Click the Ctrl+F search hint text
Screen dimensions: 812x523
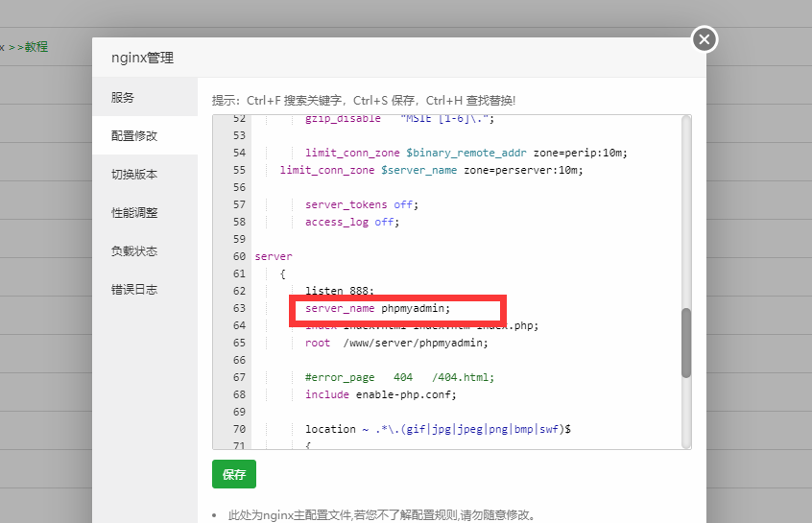(x=364, y=101)
